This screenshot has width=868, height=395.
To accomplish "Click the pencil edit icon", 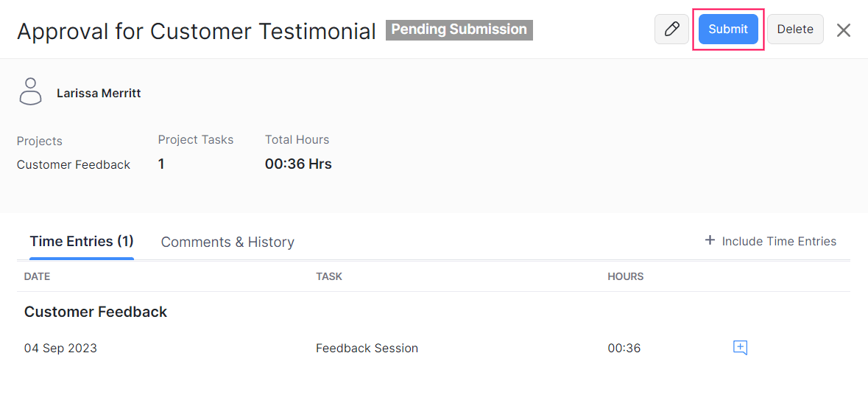I will 671,29.
